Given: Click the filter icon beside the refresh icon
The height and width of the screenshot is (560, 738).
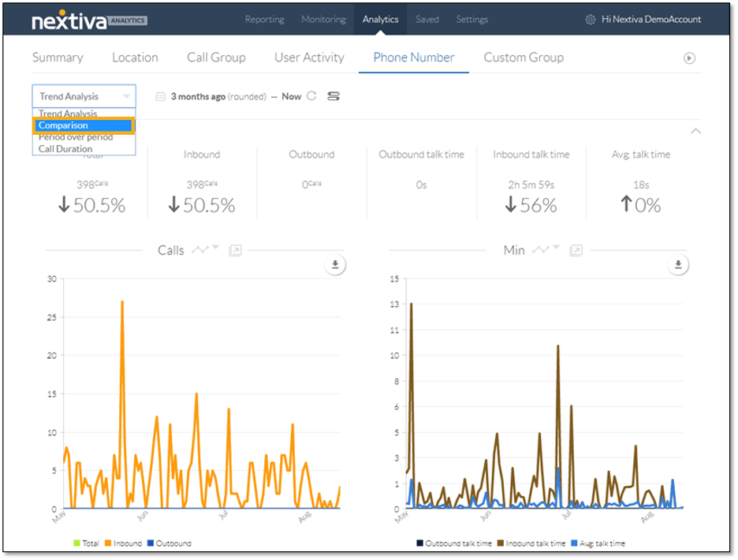Looking at the screenshot, I should point(334,96).
